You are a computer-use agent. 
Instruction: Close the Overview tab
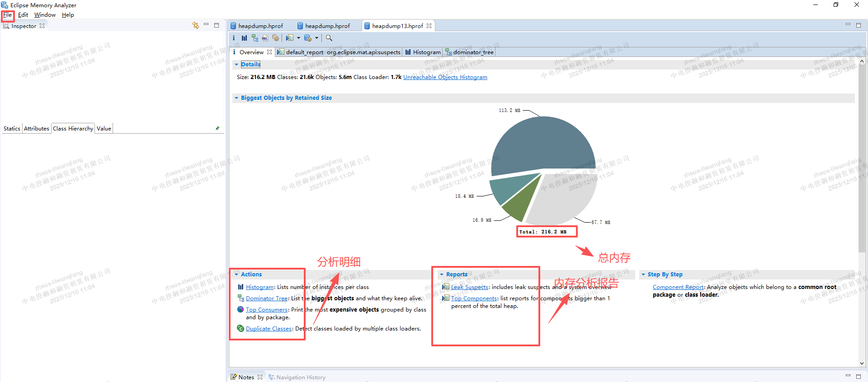pos(269,52)
